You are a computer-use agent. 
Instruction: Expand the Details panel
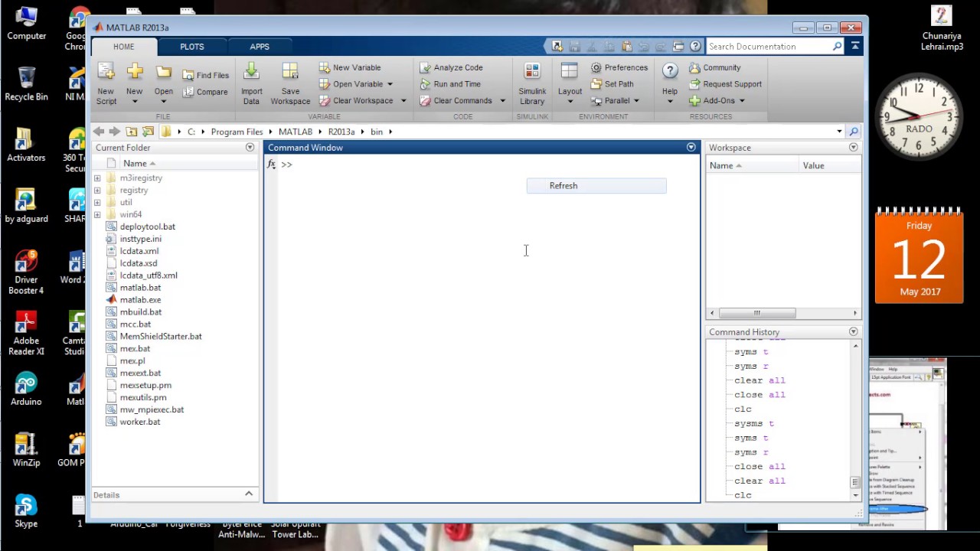[249, 494]
